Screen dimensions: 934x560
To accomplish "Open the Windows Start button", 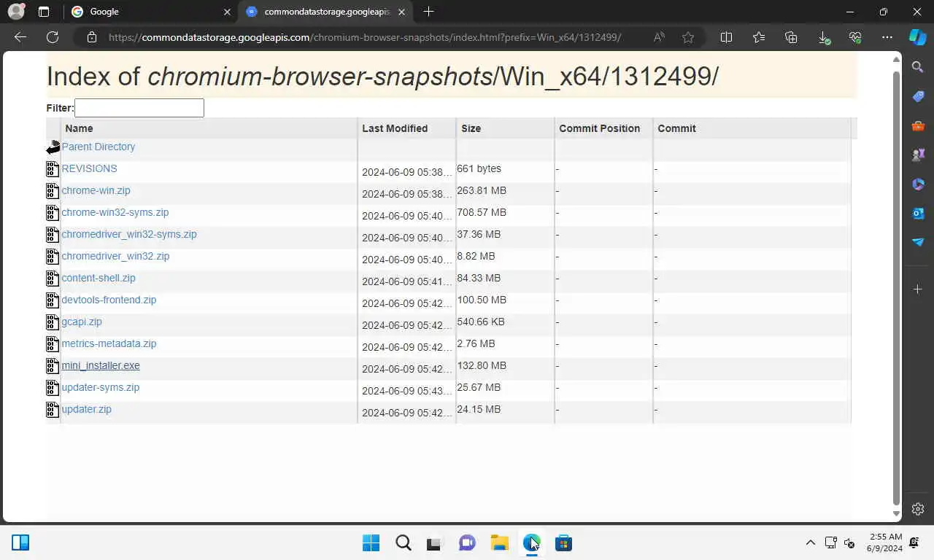I will click(x=371, y=543).
